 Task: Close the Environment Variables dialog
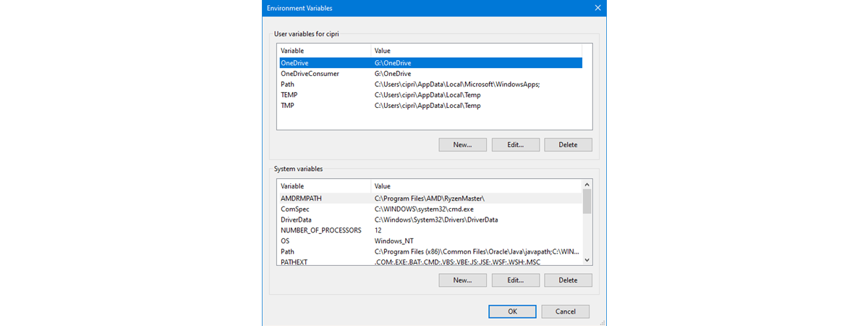[597, 8]
